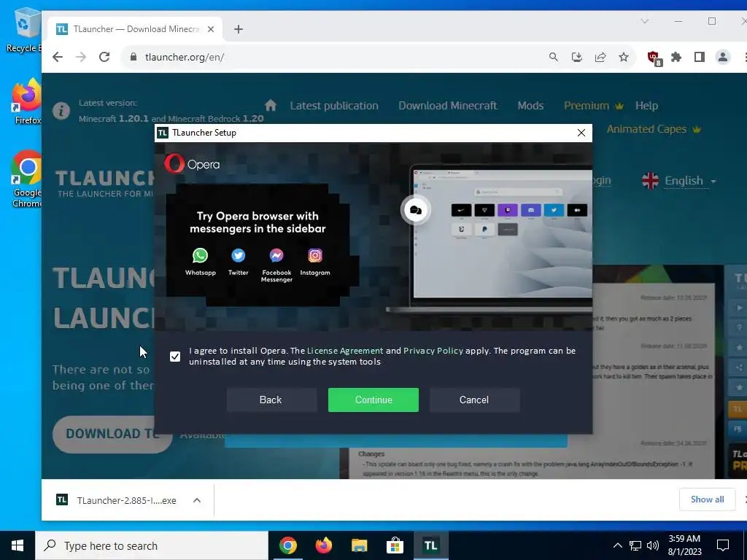Screen dimensions: 747x560
Task: Close the TLauncher Setup dialog
Action: click(581, 133)
